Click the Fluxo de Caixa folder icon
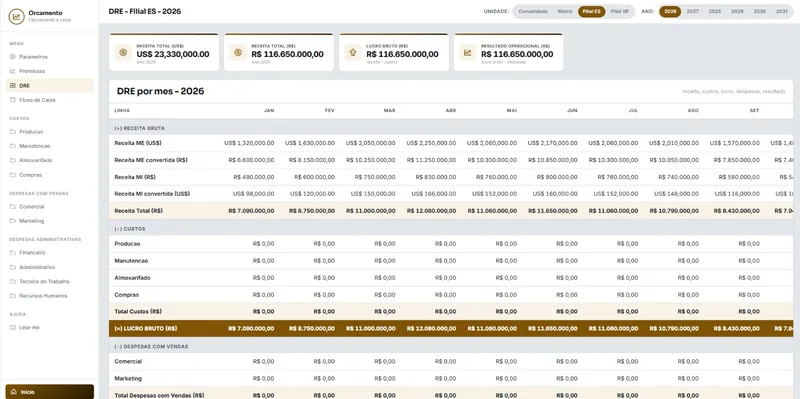 point(13,100)
